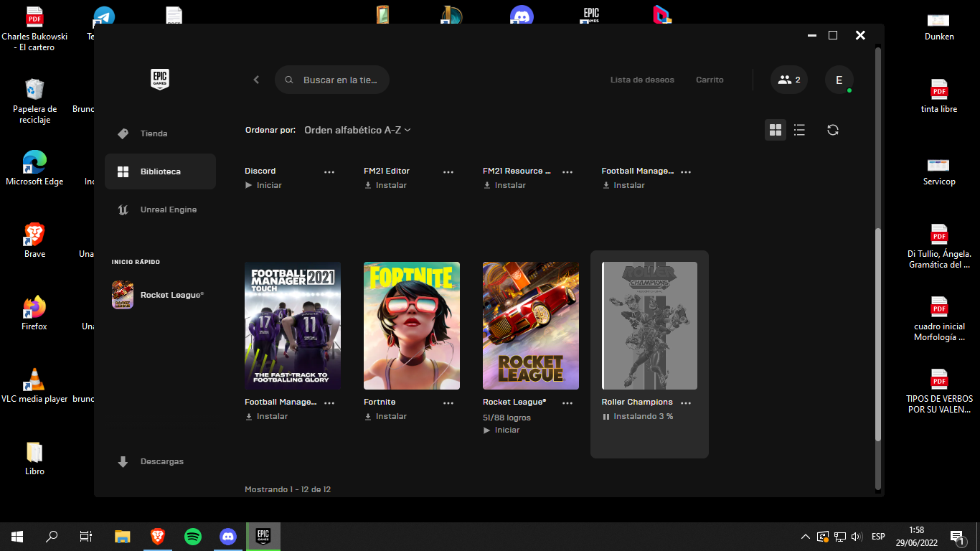Click the Rocket League cover art
The image size is (980, 551).
point(531,326)
